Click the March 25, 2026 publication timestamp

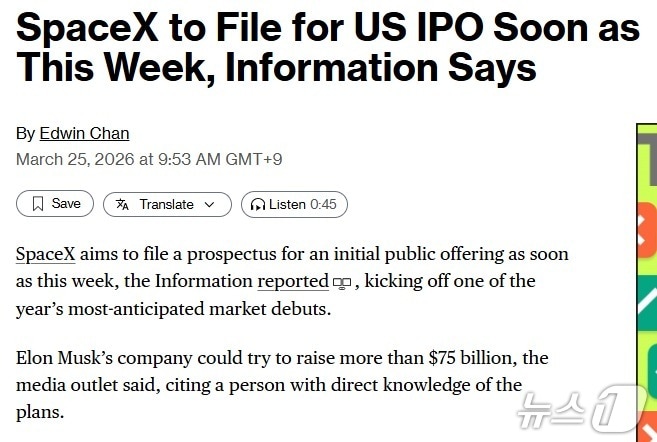click(x=147, y=158)
